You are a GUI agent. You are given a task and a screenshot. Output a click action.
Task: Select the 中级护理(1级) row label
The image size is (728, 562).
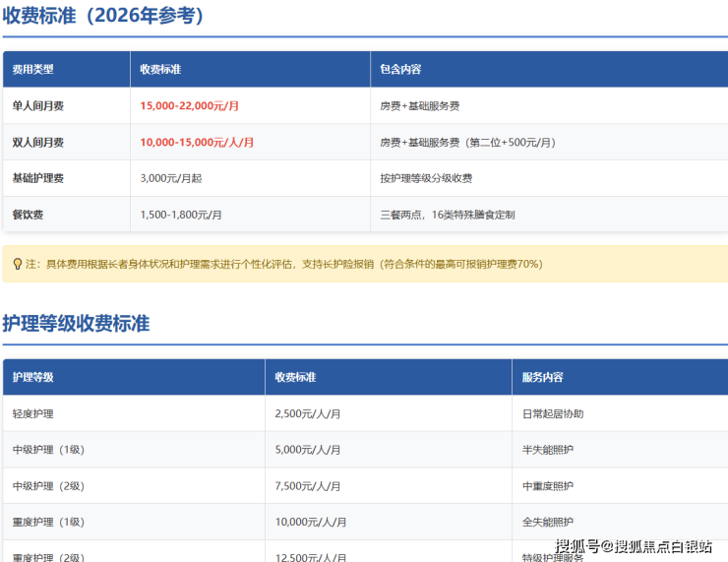click(48, 450)
